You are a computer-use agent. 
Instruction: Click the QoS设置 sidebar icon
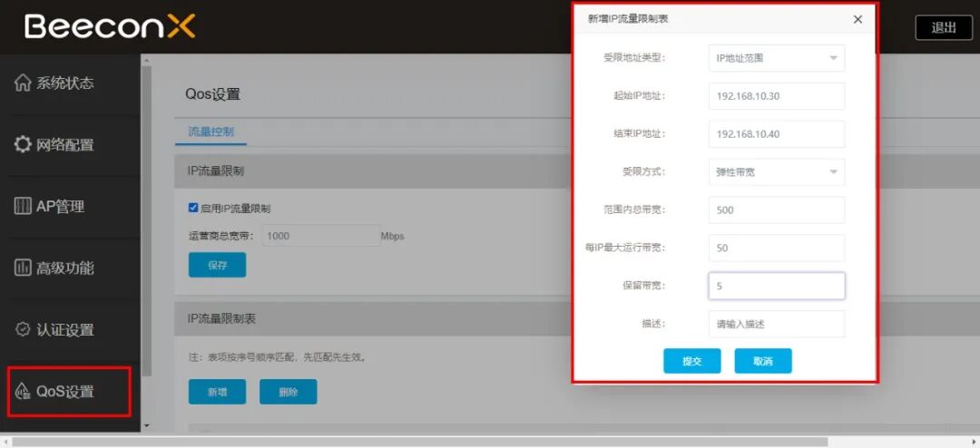(x=23, y=392)
